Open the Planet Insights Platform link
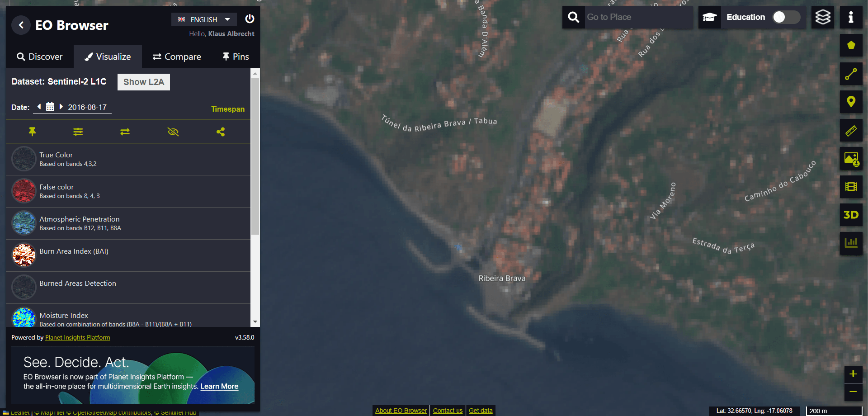The width and height of the screenshot is (868, 416). click(77, 337)
